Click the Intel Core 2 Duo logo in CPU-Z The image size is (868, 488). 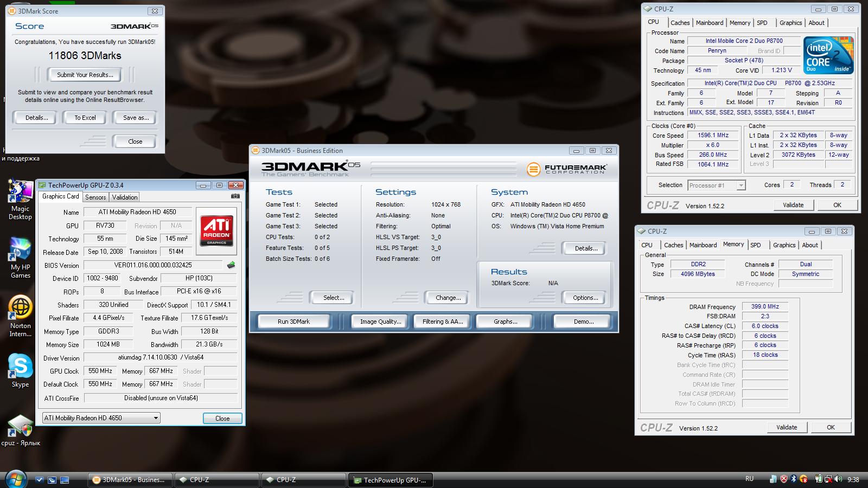(x=828, y=55)
